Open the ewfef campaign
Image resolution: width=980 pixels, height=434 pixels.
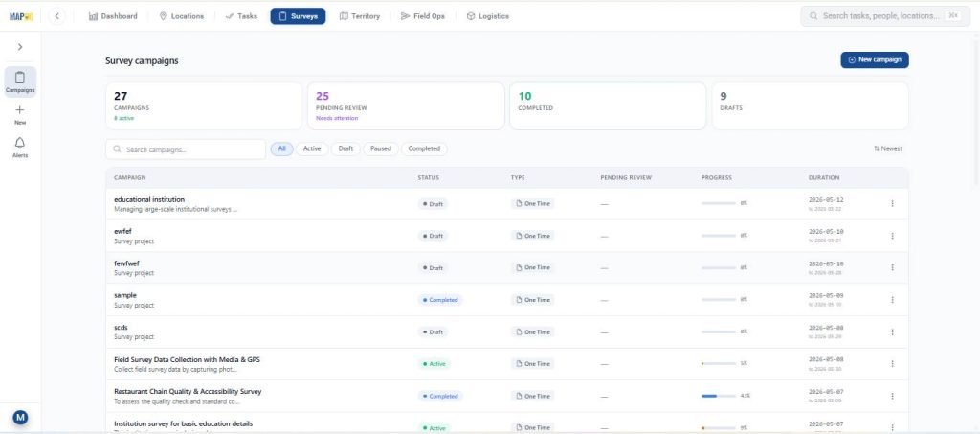122,232
